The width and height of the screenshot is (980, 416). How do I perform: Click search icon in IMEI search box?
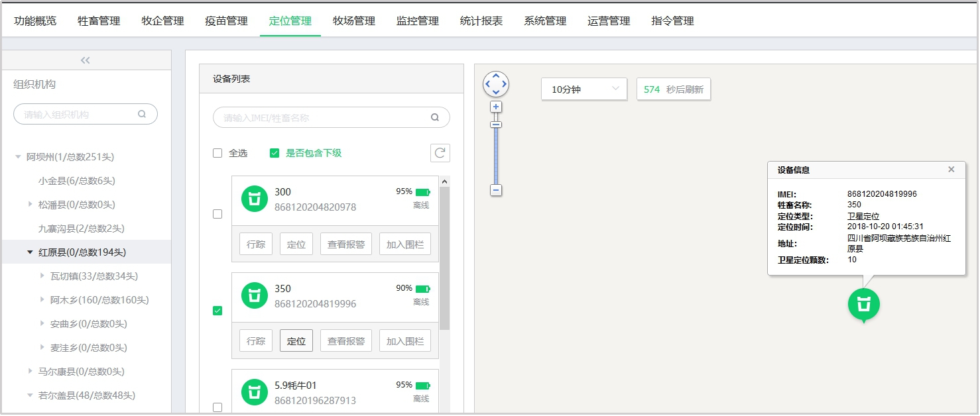[435, 117]
